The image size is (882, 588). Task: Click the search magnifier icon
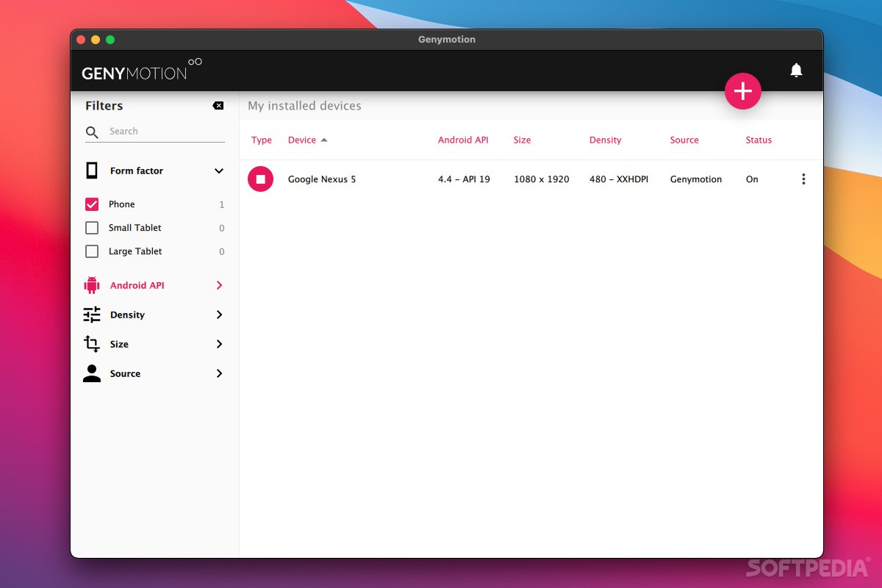tap(92, 132)
